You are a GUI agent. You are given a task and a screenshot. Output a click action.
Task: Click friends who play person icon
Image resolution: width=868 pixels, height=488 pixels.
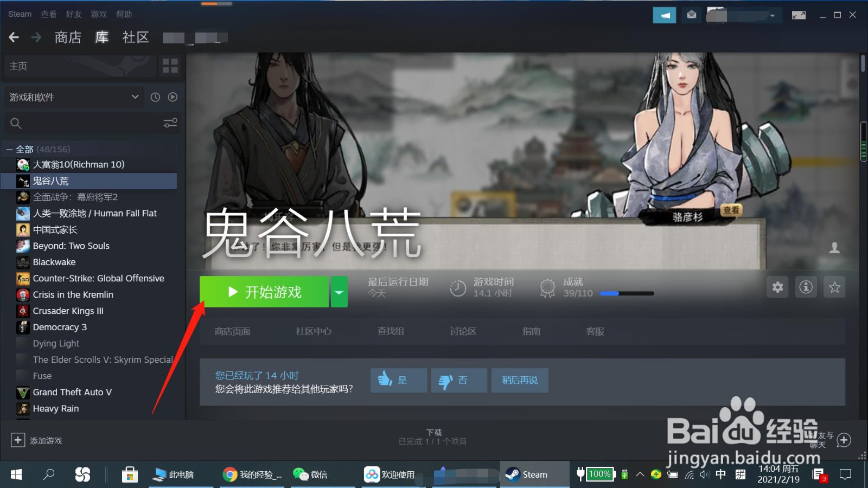(834, 248)
